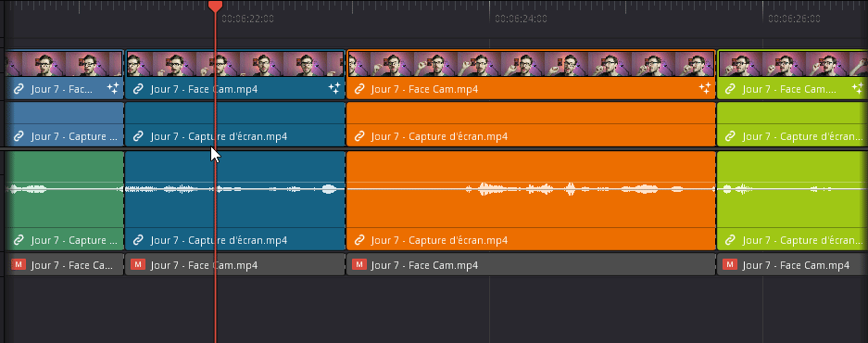Click "Jour 7 - Face Cam.mp4" label on rightmost grey clip
Viewport: 868px width, 343px height.
(x=796, y=265)
